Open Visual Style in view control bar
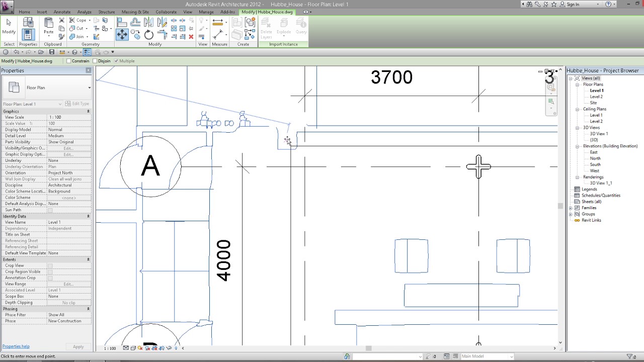The height and width of the screenshot is (362, 644). point(133,348)
